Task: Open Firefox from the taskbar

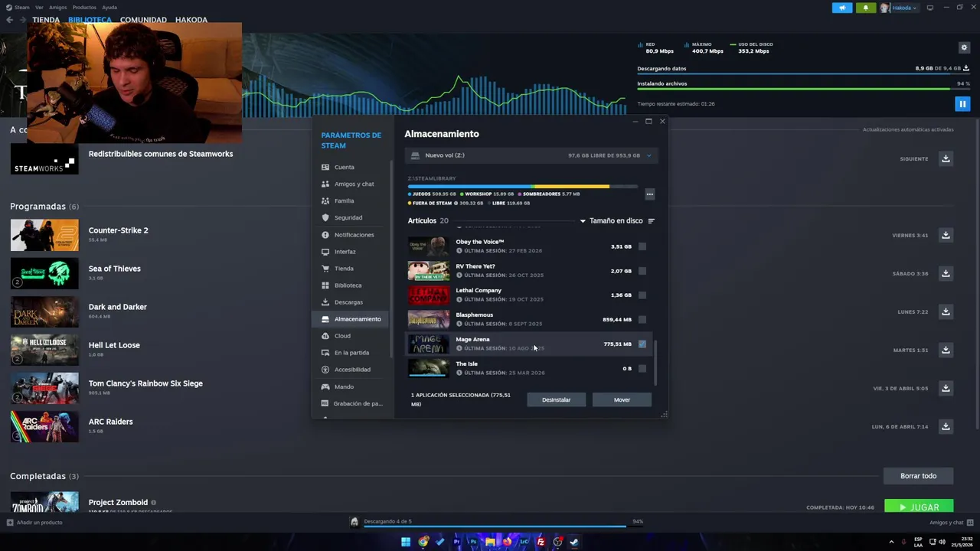Action: [x=507, y=542]
